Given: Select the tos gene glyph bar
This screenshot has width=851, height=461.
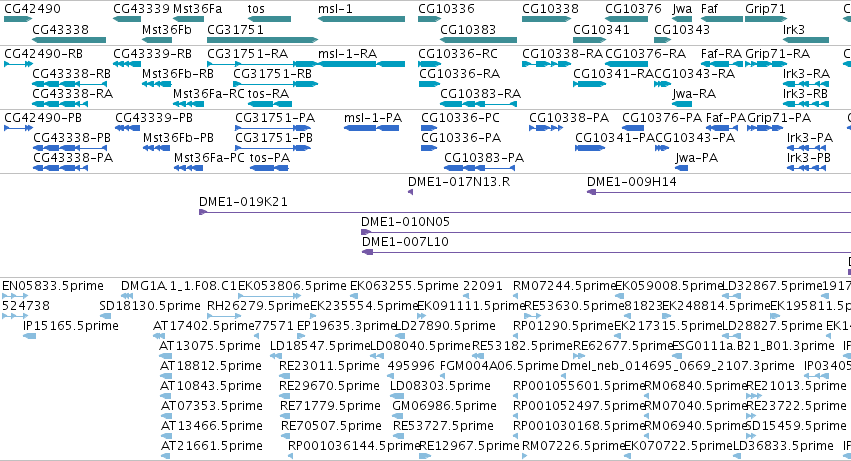Looking at the screenshot, I should 269,19.
